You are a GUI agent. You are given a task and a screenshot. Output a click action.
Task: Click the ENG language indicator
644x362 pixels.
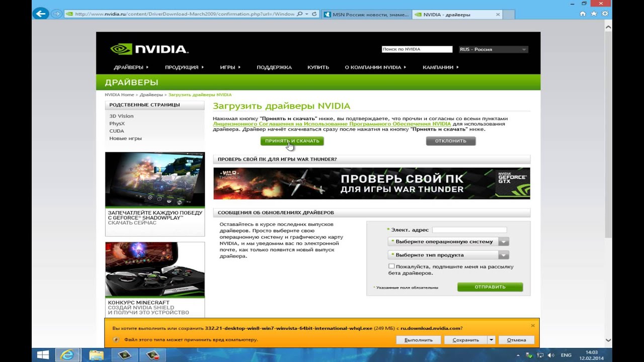(566, 355)
